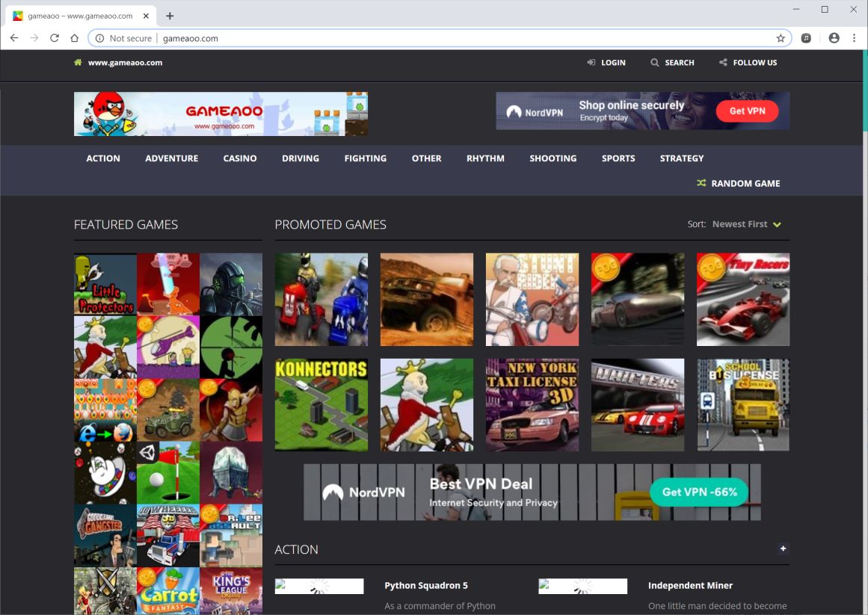Bookmark this page with star icon
The width and height of the screenshot is (868, 615).
pyautogui.click(x=781, y=38)
